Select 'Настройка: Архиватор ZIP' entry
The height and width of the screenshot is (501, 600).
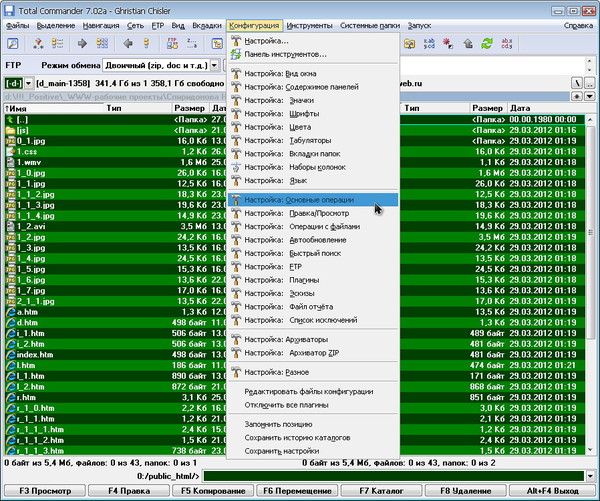click(x=313, y=353)
